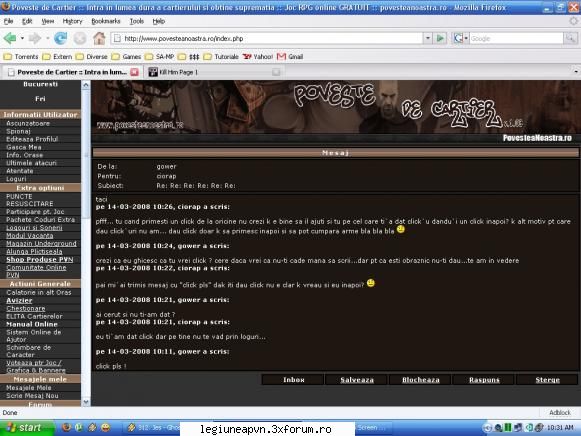Open the search engine selector dropdown
581x436 pixels.
point(461,38)
